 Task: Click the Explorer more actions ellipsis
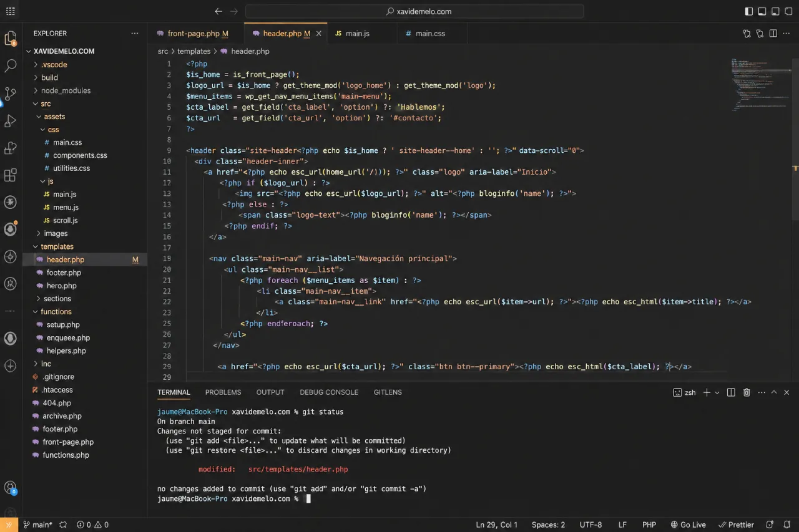coord(135,34)
